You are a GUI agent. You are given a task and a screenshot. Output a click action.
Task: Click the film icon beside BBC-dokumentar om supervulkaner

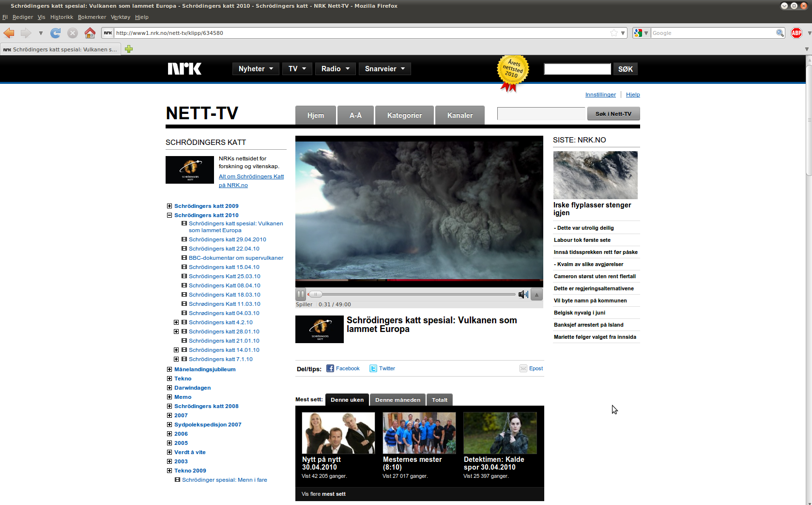(x=184, y=258)
